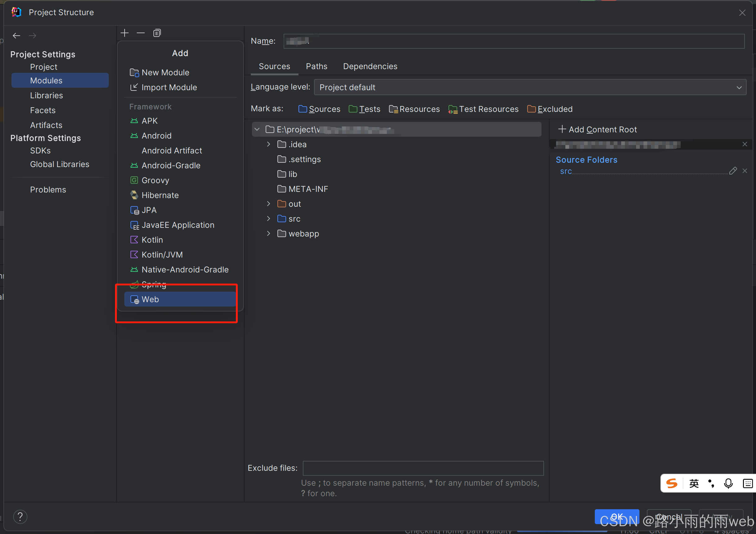The width and height of the screenshot is (756, 534).
Task: Open Artifacts in Project Settings
Action: [x=46, y=125]
